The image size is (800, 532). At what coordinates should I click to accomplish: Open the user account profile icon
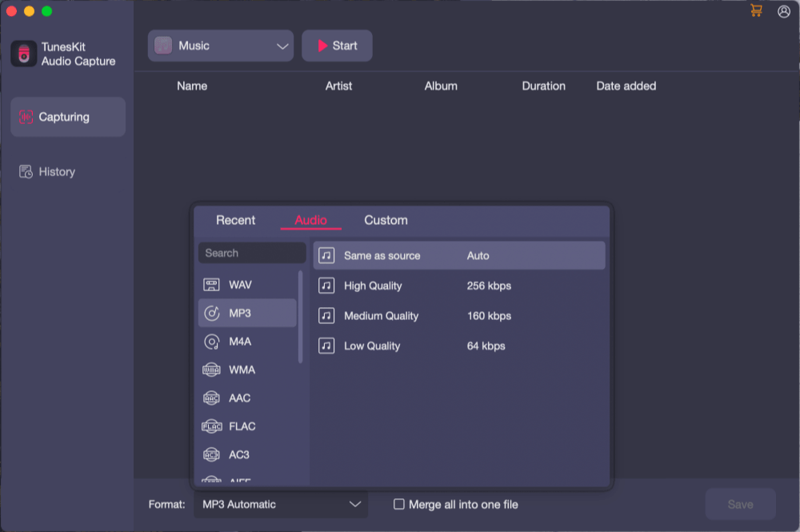coord(784,11)
